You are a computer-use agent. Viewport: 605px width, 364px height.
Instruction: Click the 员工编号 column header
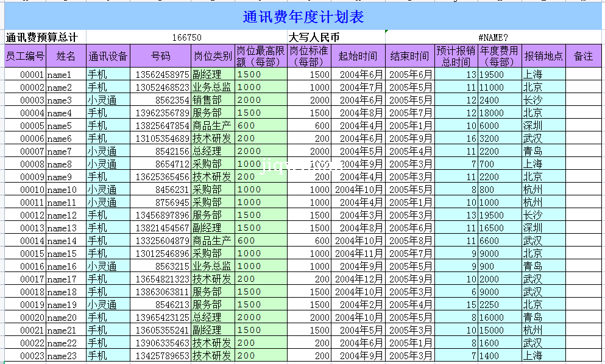coord(25,56)
